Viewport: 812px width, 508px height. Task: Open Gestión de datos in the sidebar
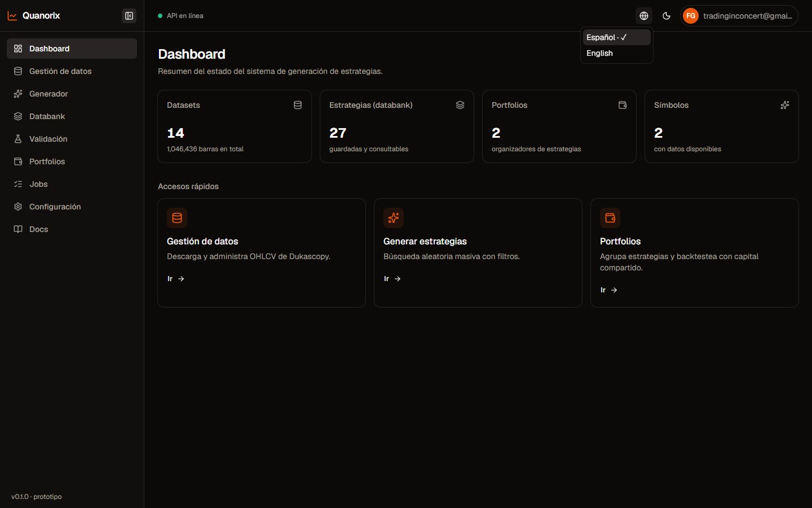click(x=72, y=71)
